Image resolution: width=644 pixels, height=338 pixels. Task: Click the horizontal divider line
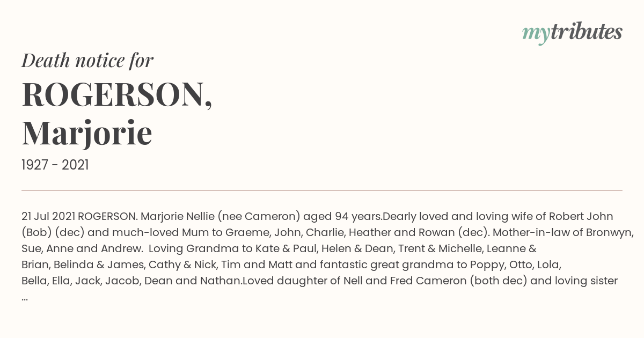click(x=322, y=190)
